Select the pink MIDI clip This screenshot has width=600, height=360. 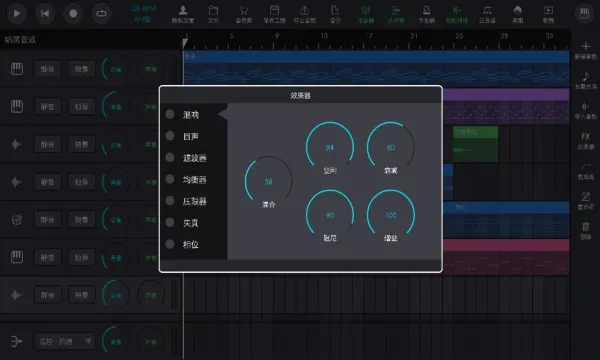(506, 257)
